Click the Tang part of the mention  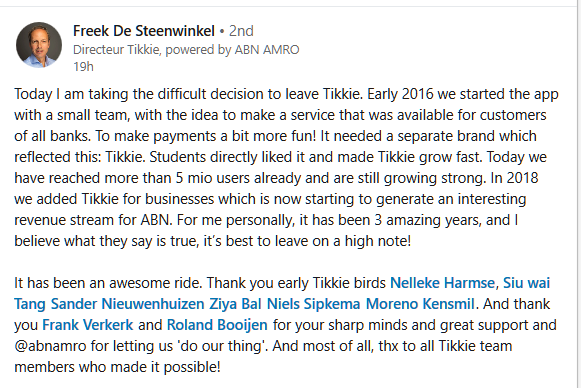[30, 304]
